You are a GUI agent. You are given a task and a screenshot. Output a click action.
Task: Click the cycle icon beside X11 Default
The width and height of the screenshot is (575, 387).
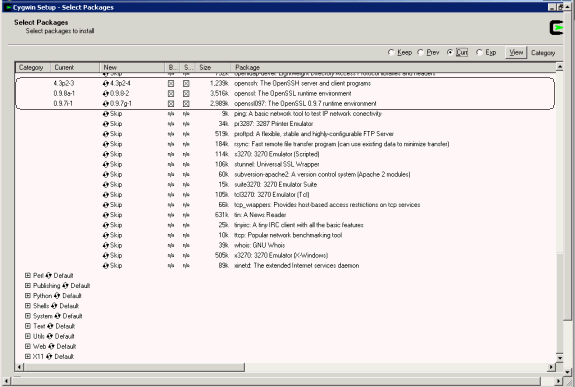click(x=49, y=357)
